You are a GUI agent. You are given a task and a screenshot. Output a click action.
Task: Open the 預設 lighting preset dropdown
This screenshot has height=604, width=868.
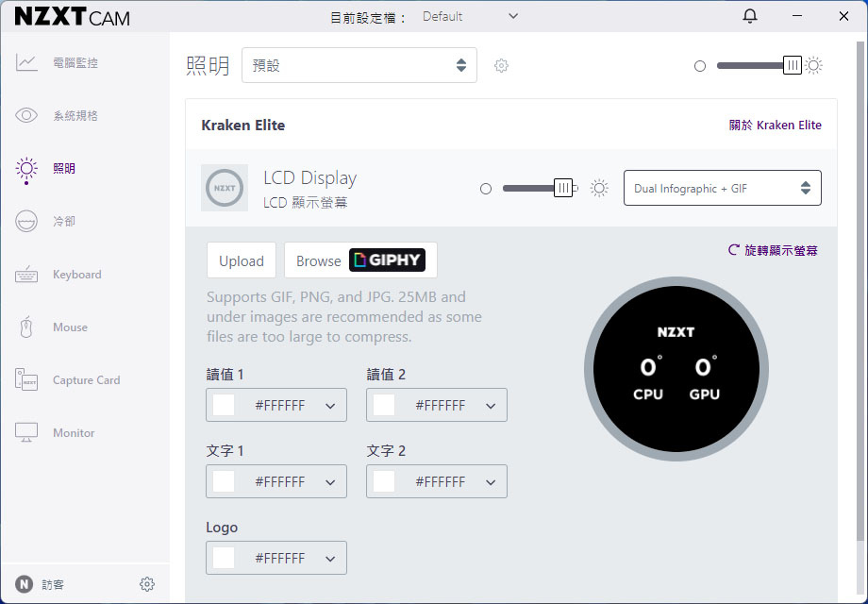(359, 65)
